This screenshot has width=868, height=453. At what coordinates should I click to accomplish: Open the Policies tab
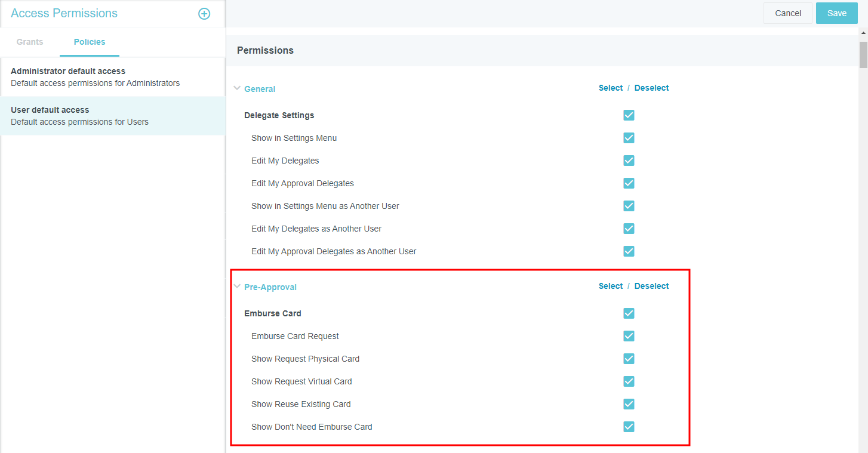click(90, 42)
